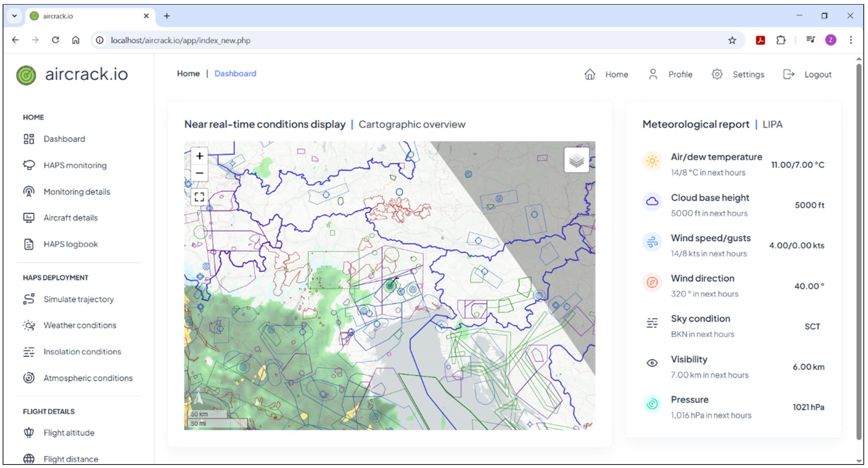Click the Home breadcrumb link
The height and width of the screenshot is (468, 868).
click(188, 73)
